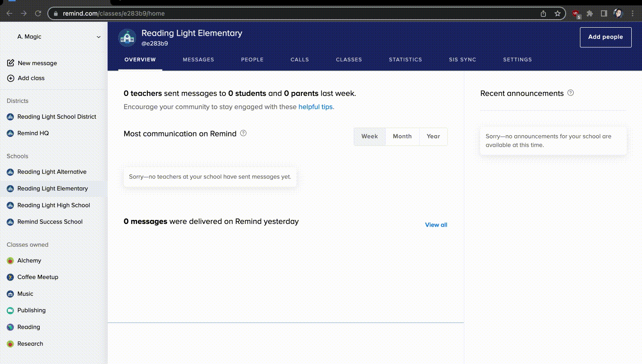Click the Reading Light Elementary school avatar

tap(127, 38)
